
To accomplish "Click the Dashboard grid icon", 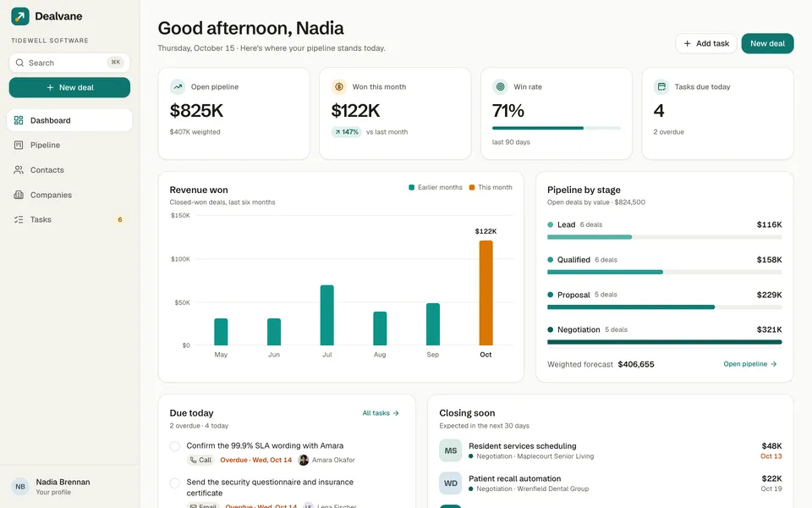I will pyautogui.click(x=19, y=120).
